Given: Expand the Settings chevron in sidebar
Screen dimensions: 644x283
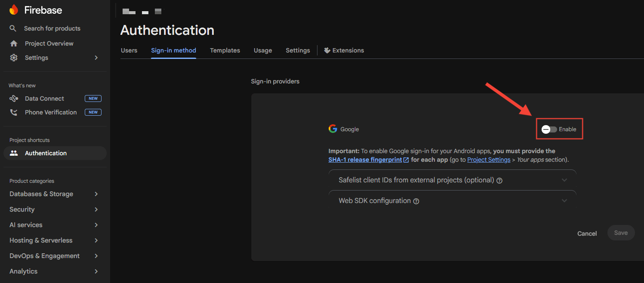Looking at the screenshot, I should click(x=96, y=58).
